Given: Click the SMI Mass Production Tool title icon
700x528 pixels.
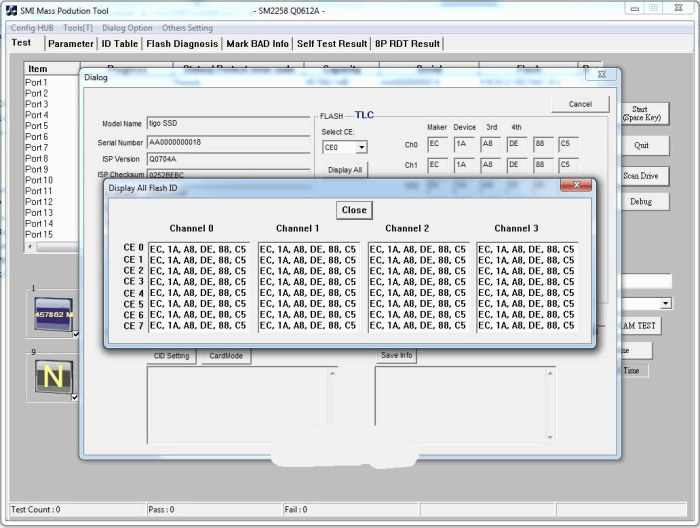Looking at the screenshot, I should tap(12, 8).
